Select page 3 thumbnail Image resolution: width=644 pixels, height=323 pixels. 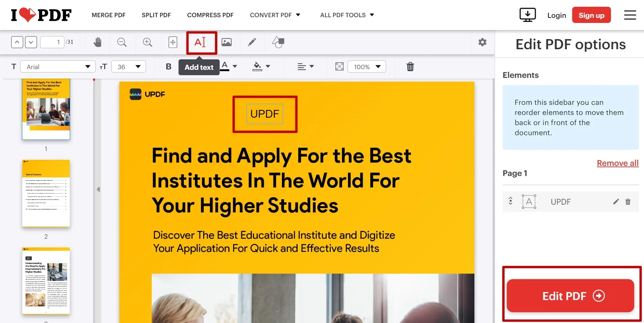click(x=46, y=281)
